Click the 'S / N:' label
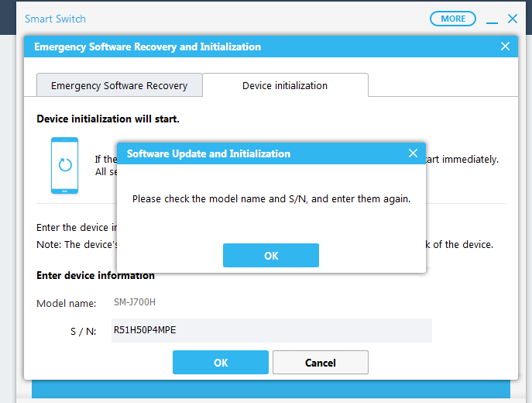Image resolution: width=532 pixels, height=403 pixels. (83, 332)
